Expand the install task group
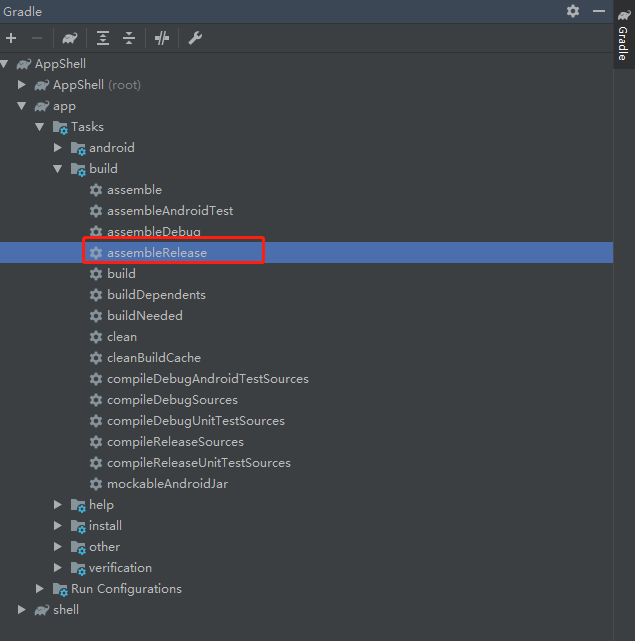This screenshot has height=641, width=635. [58, 526]
